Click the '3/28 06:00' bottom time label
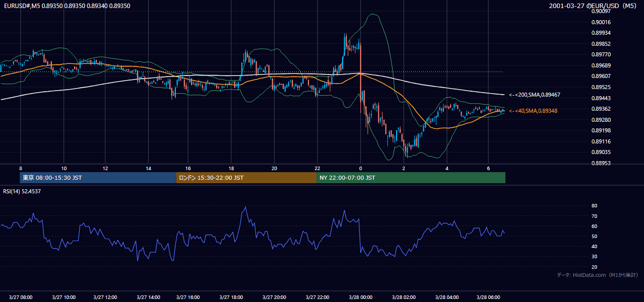 point(488,297)
